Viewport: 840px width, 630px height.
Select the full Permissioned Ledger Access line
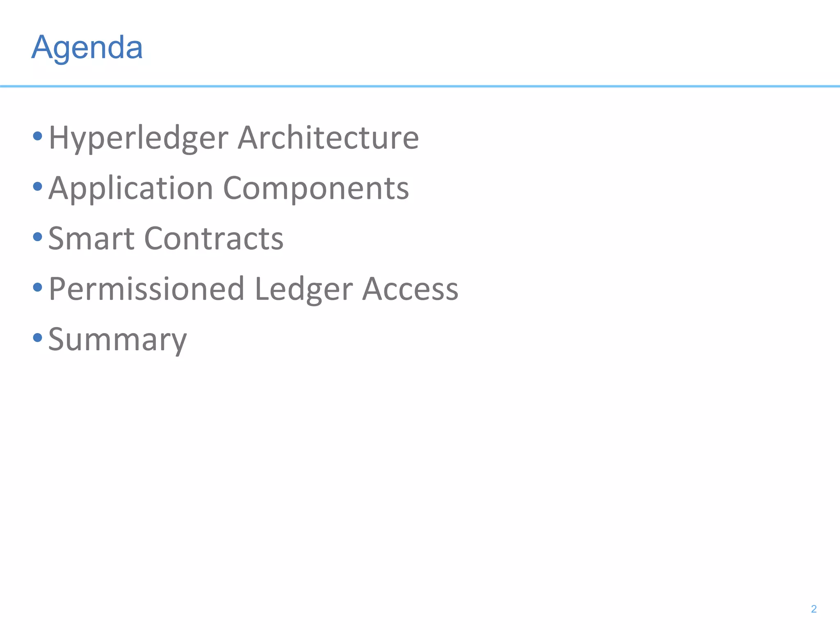click(x=253, y=289)
